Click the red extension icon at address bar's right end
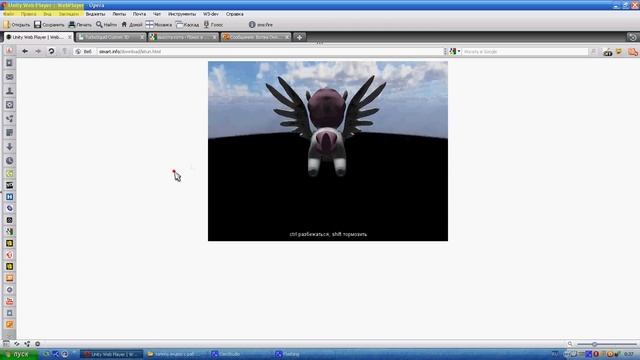 [x=633, y=51]
